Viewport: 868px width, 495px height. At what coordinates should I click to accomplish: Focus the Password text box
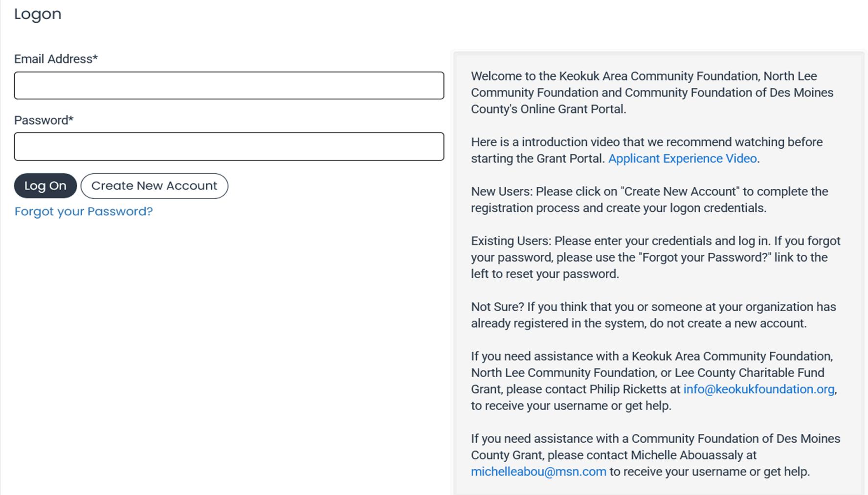[x=229, y=146]
